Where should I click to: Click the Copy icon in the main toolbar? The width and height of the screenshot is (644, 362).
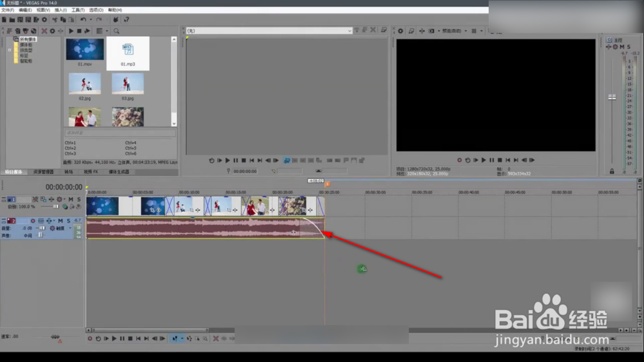(63, 20)
